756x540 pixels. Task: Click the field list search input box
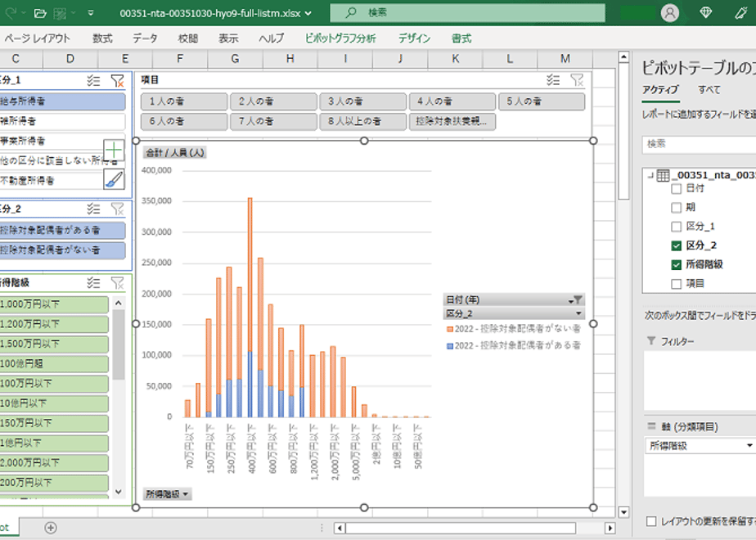pos(699,144)
